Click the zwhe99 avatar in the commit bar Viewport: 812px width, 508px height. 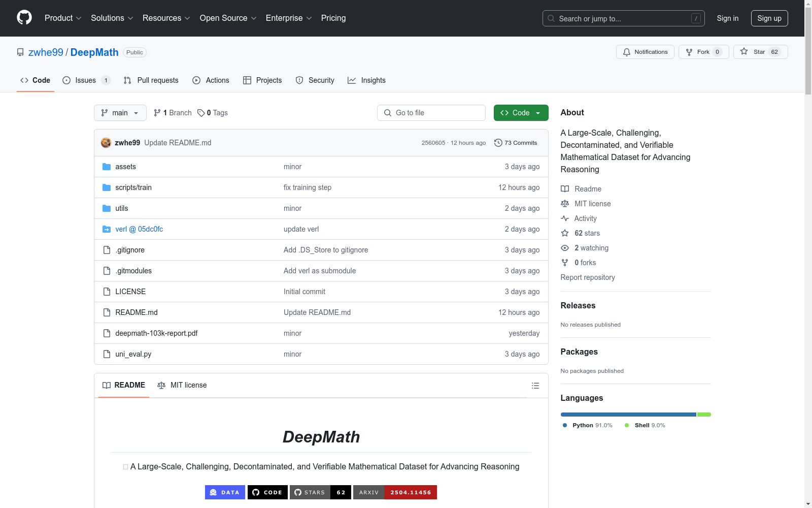[106, 143]
